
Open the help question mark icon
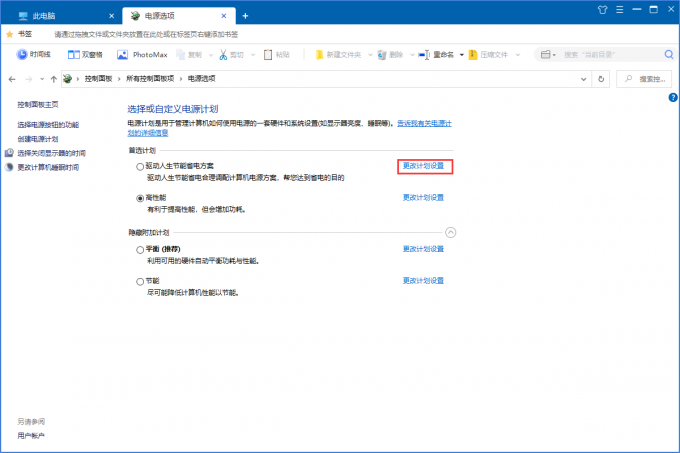pyautogui.click(x=673, y=98)
